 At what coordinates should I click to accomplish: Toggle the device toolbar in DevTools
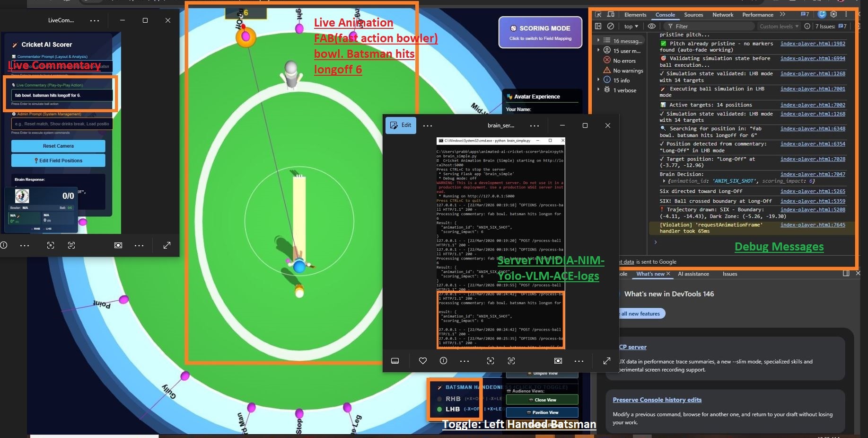pyautogui.click(x=611, y=15)
